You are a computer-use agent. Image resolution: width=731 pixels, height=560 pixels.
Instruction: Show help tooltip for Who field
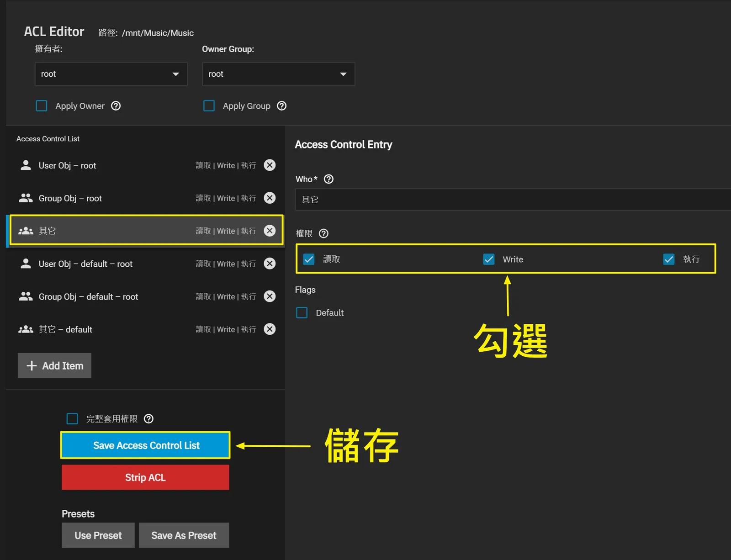328,179
